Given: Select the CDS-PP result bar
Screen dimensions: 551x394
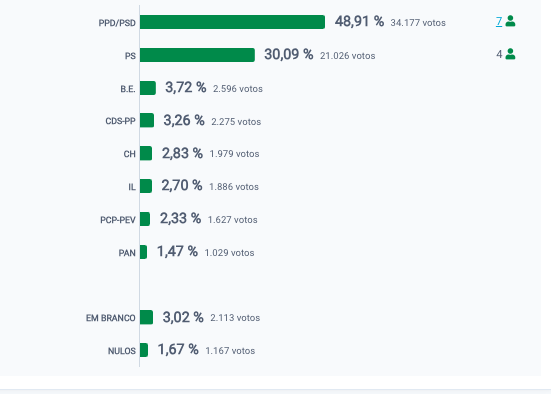Looking at the screenshot, I should coord(147,121).
